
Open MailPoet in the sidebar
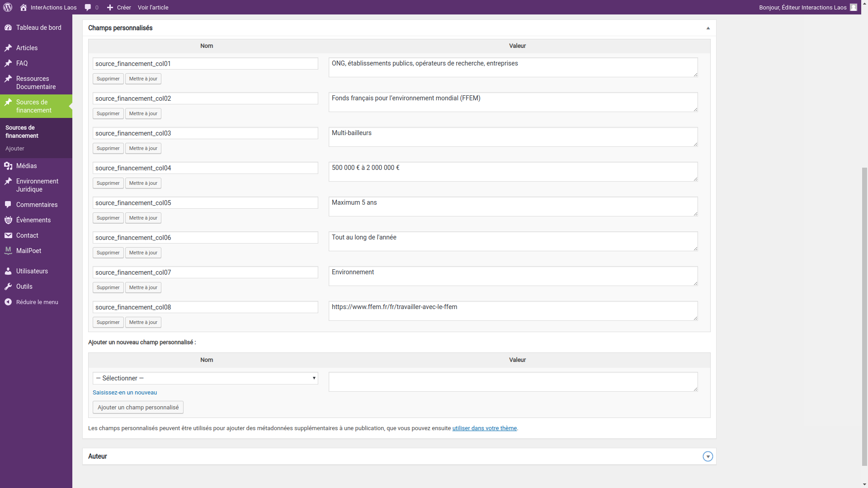click(x=28, y=251)
